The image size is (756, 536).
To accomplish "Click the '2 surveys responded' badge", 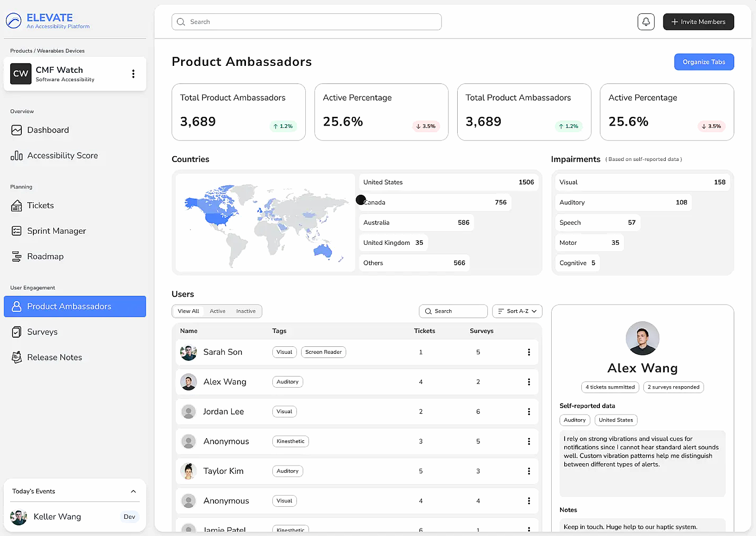I will click(x=674, y=387).
